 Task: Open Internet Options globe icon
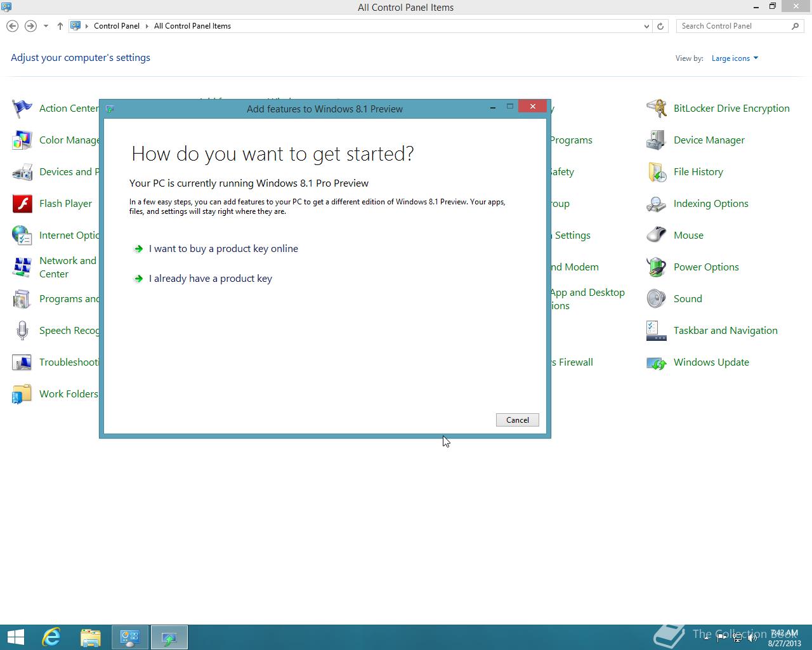point(22,235)
